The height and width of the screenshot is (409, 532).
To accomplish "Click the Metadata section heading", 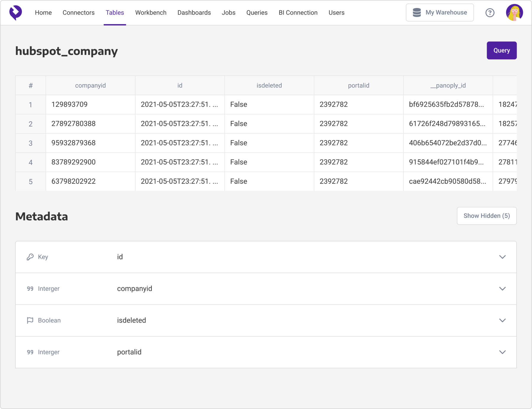I will pyautogui.click(x=42, y=216).
